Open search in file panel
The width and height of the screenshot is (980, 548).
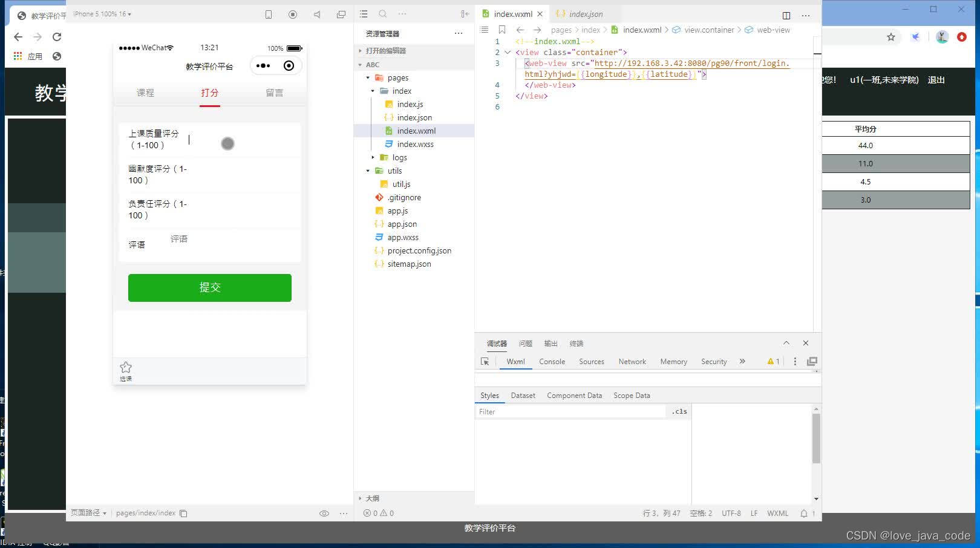(383, 14)
